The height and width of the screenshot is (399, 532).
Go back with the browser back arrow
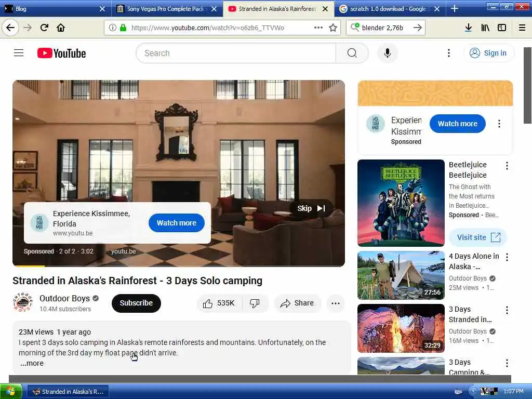(10, 28)
